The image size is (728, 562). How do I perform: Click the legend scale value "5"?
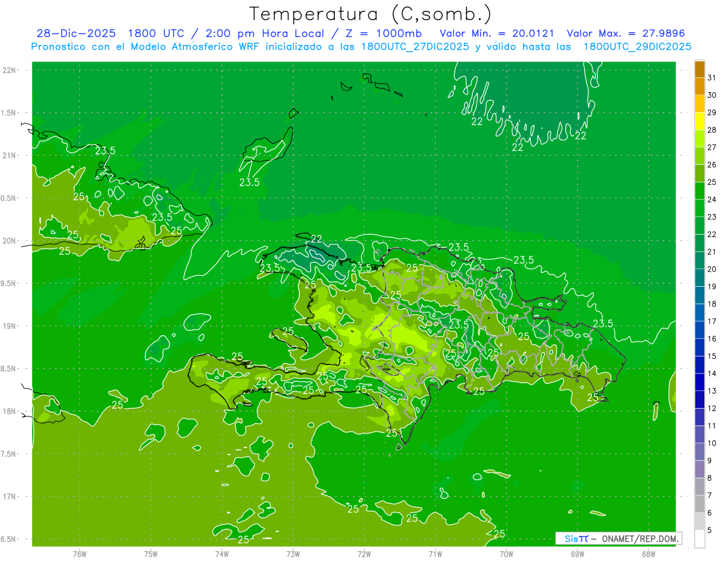coord(710,530)
